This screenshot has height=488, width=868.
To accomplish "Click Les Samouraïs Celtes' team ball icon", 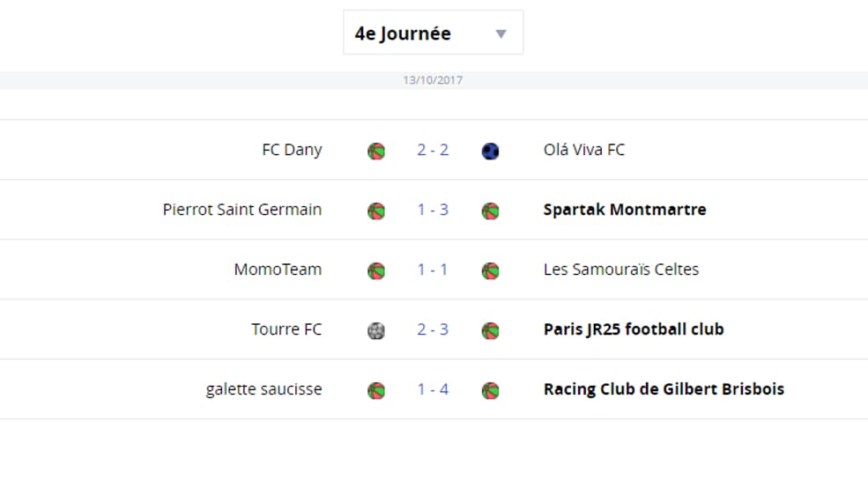I will (491, 270).
